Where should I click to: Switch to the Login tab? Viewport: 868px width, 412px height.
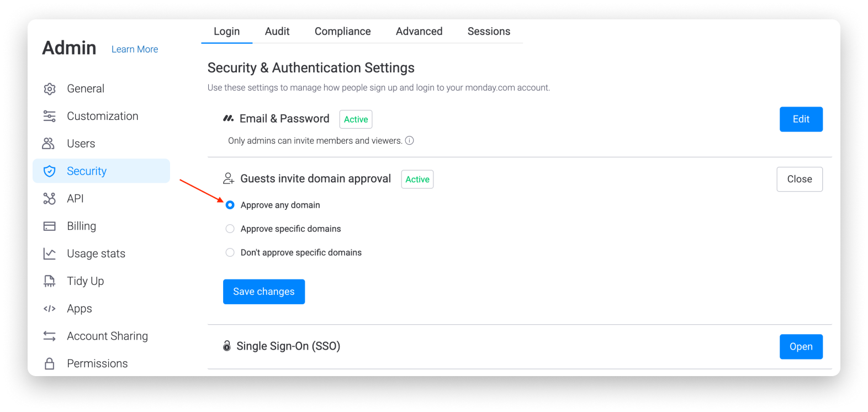[x=227, y=31]
